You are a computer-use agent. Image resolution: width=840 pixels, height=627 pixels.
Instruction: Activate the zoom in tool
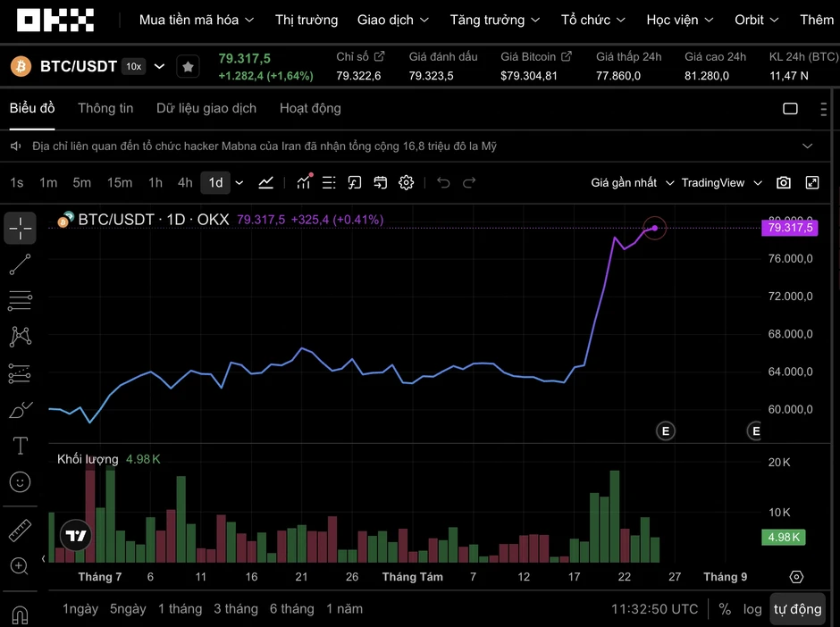pyautogui.click(x=20, y=566)
